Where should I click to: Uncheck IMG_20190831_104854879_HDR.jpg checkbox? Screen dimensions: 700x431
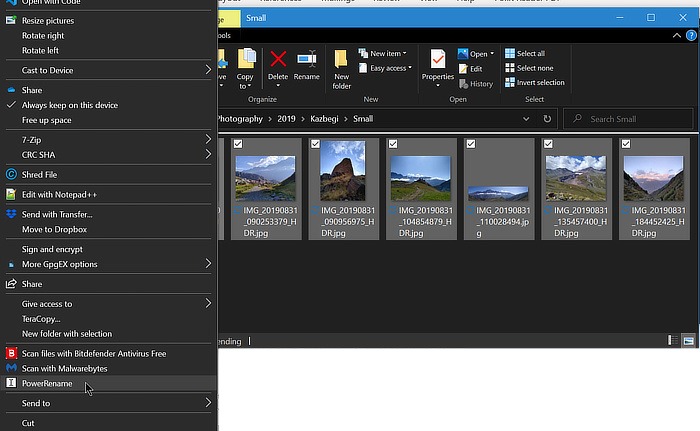click(x=393, y=144)
